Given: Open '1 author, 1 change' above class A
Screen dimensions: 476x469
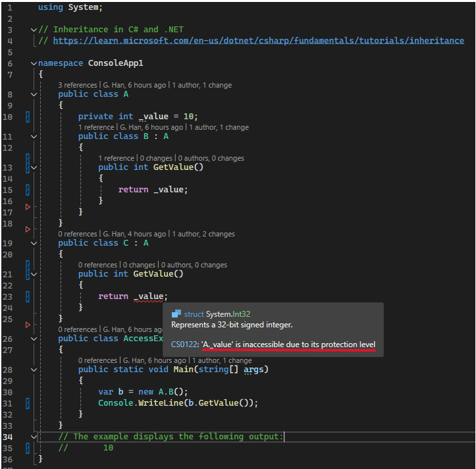Looking at the screenshot, I should pyautogui.click(x=202, y=85).
